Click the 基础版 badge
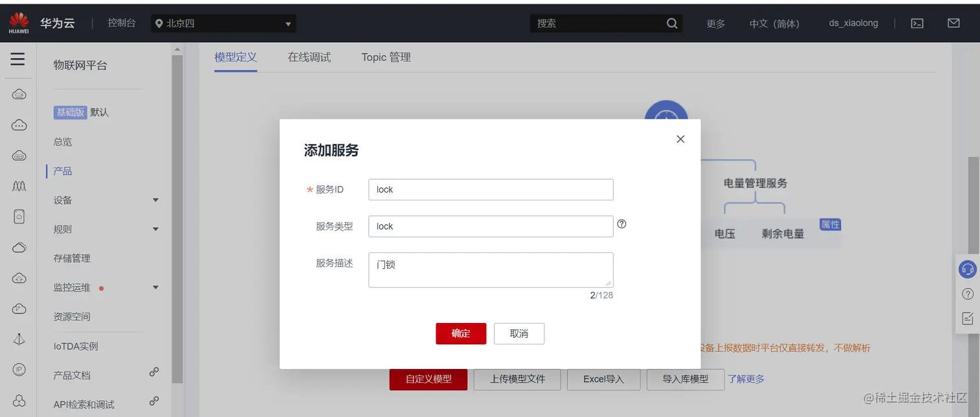The image size is (980, 417). (70, 112)
